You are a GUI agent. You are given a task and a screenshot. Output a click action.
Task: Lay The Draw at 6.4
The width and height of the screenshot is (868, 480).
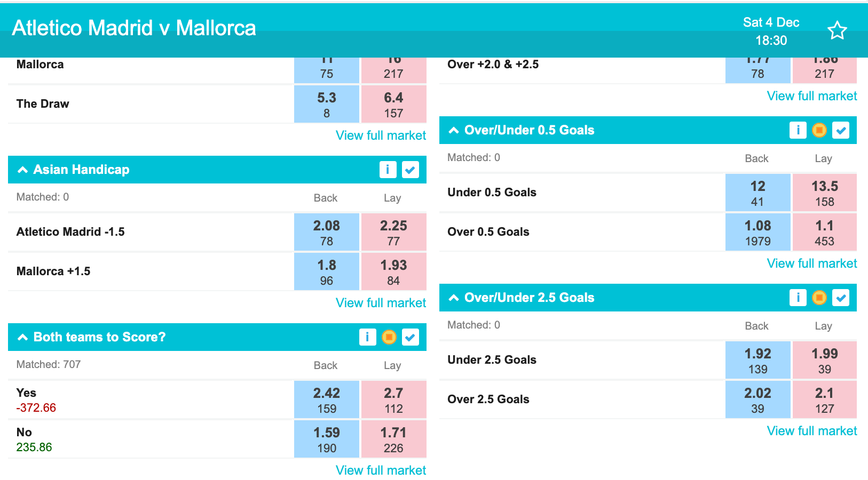pos(393,105)
